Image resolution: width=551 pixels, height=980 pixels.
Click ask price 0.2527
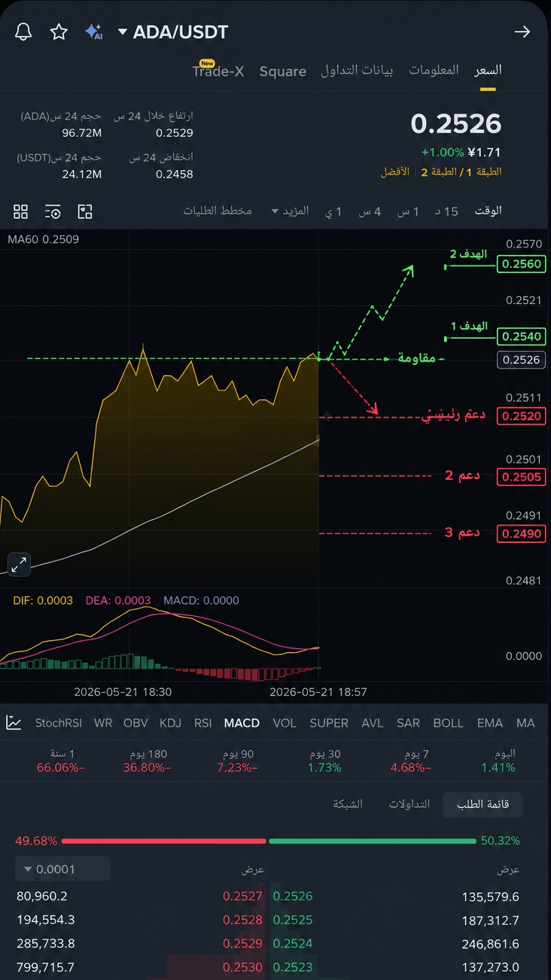(242, 896)
